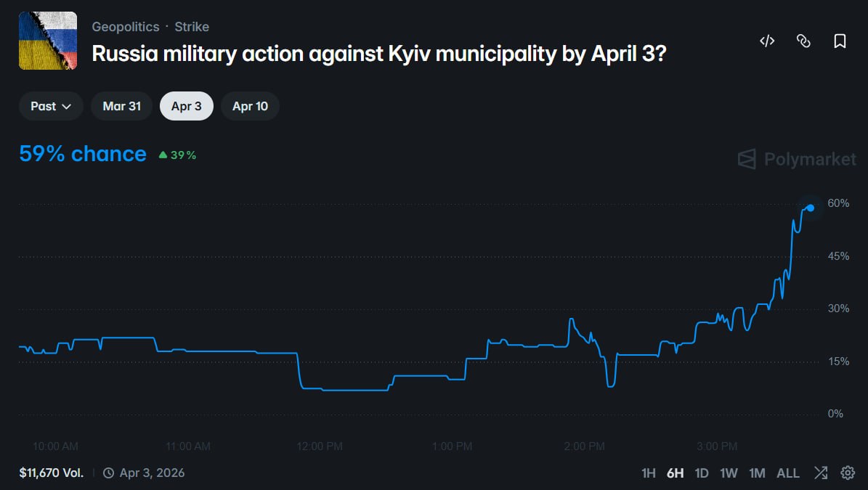Click the clock icon beside the date
Screen dimensions: 868x490
[109, 473]
